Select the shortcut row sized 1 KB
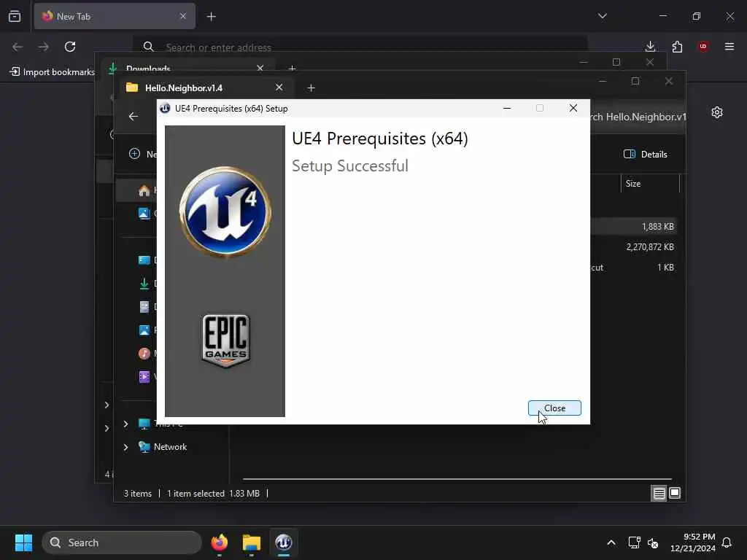 pyautogui.click(x=634, y=268)
